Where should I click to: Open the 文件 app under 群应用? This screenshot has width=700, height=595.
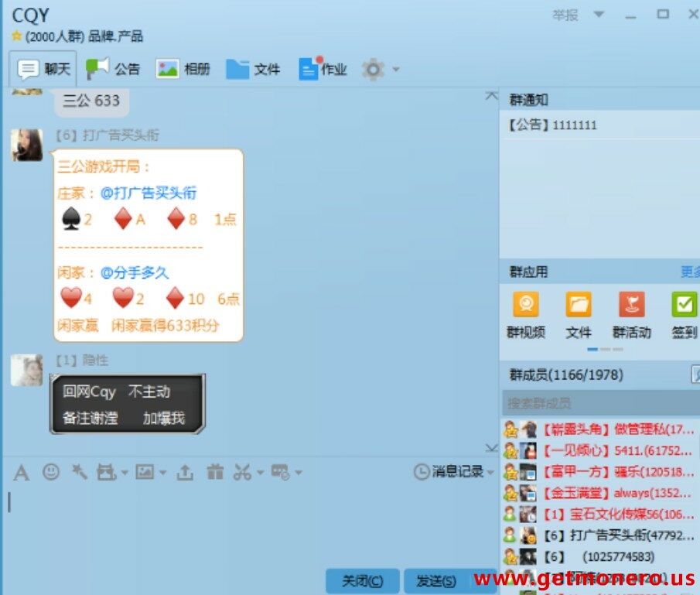click(x=579, y=315)
